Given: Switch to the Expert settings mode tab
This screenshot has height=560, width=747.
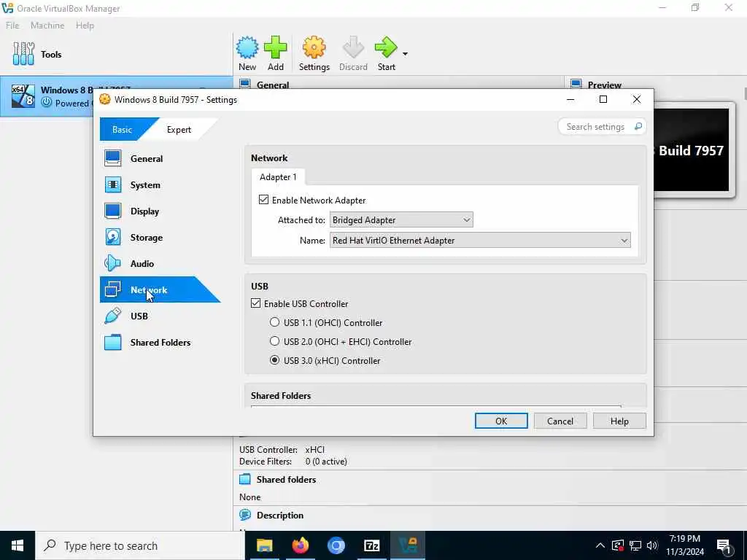Looking at the screenshot, I should [179, 130].
